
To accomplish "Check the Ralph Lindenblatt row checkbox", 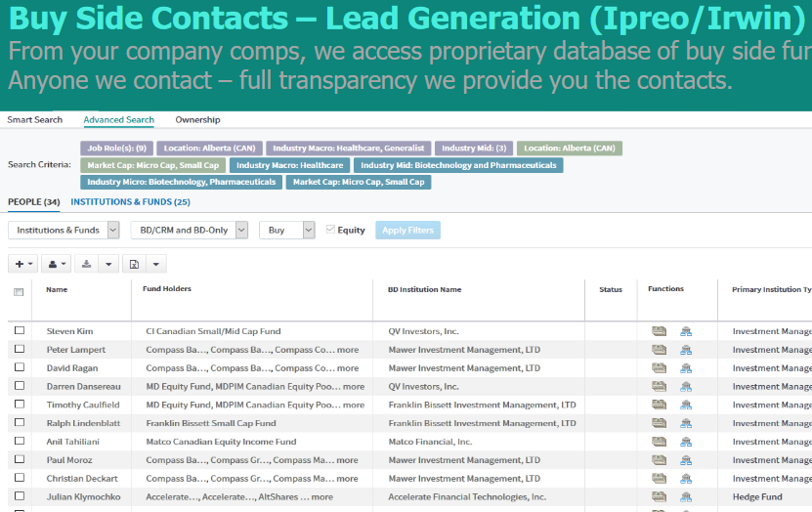I will (20, 422).
